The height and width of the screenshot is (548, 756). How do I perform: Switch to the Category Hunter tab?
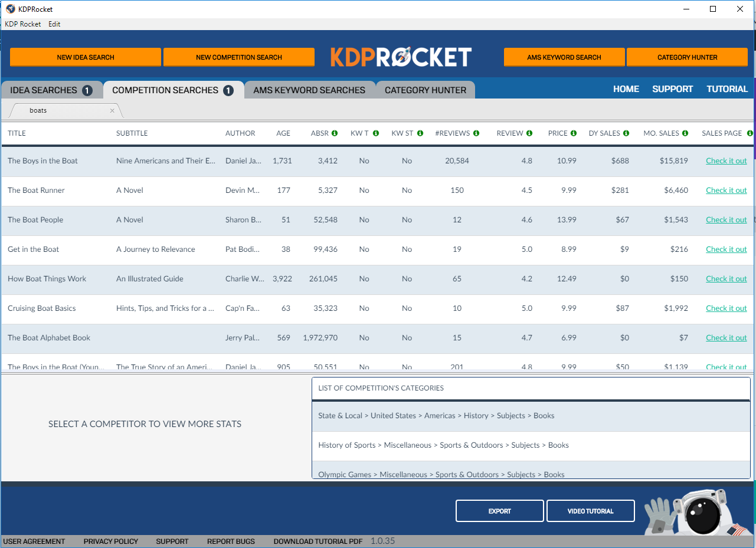coord(426,90)
